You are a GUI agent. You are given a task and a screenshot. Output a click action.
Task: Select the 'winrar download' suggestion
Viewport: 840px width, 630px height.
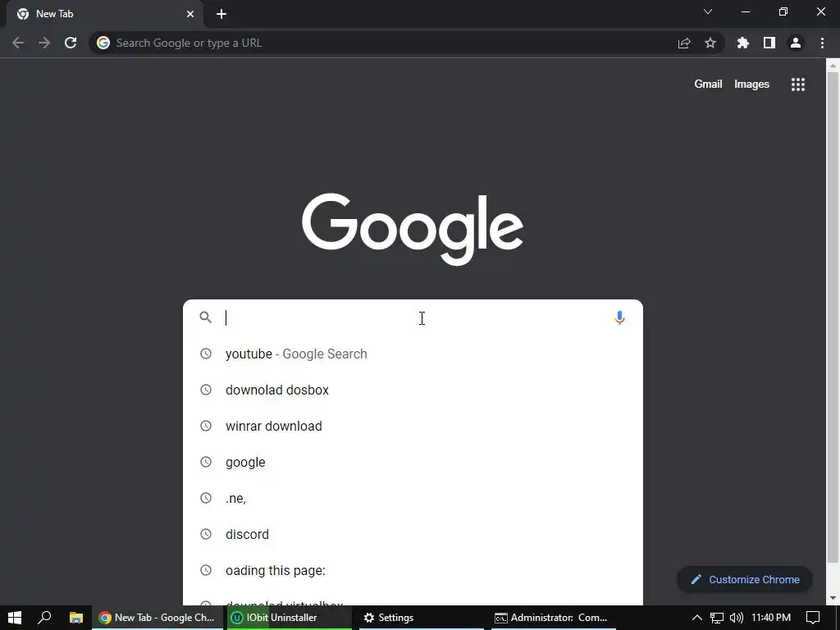pyautogui.click(x=413, y=426)
